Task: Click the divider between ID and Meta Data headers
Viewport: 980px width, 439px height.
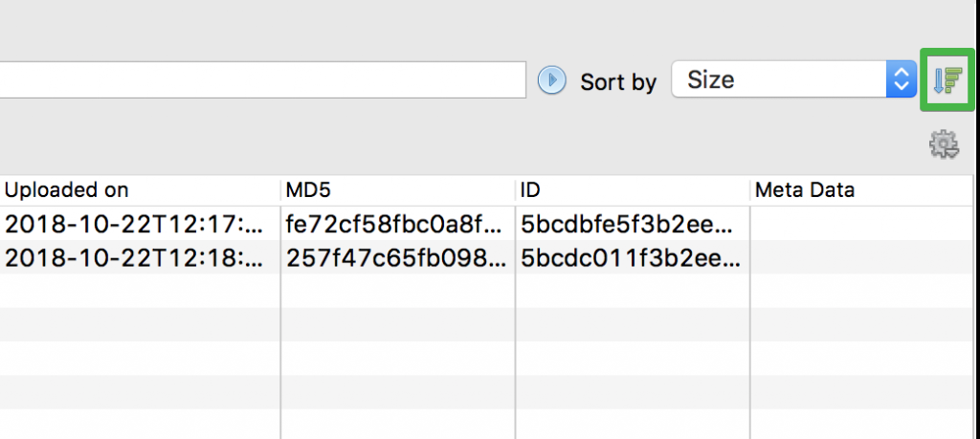Action: click(x=749, y=190)
